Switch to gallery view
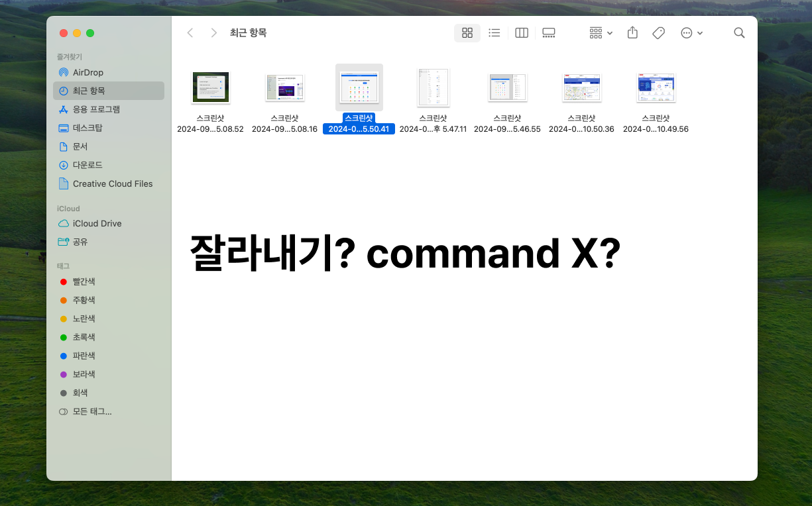Image resolution: width=812 pixels, height=506 pixels. click(549, 32)
